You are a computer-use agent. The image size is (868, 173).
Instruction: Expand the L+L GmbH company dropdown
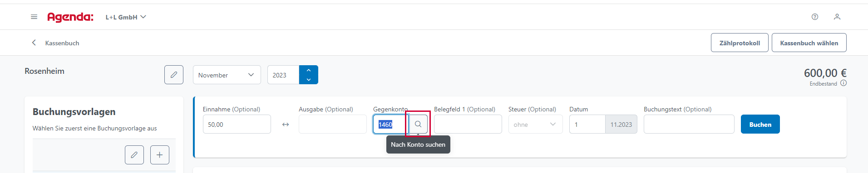point(126,17)
